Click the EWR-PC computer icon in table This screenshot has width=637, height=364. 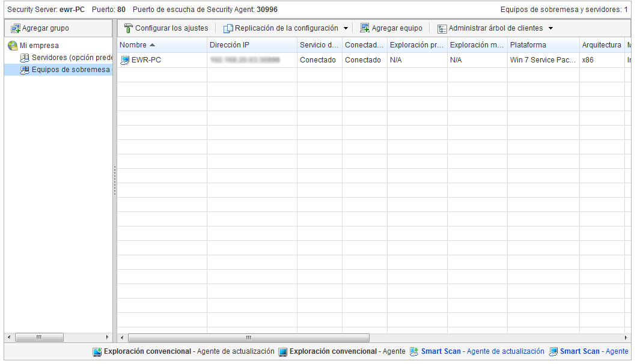[125, 60]
